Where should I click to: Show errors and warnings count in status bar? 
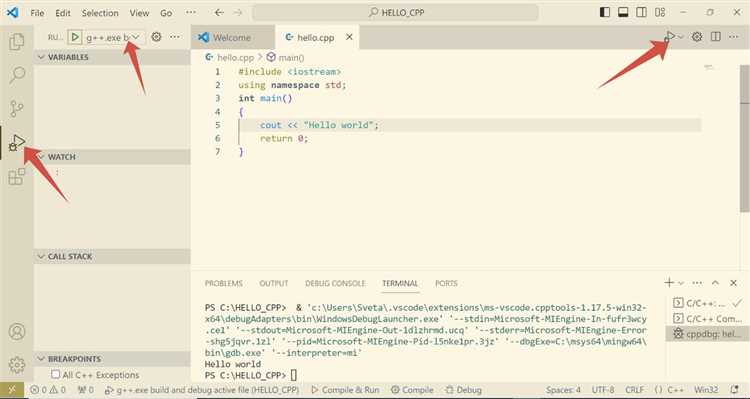pos(48,390)
